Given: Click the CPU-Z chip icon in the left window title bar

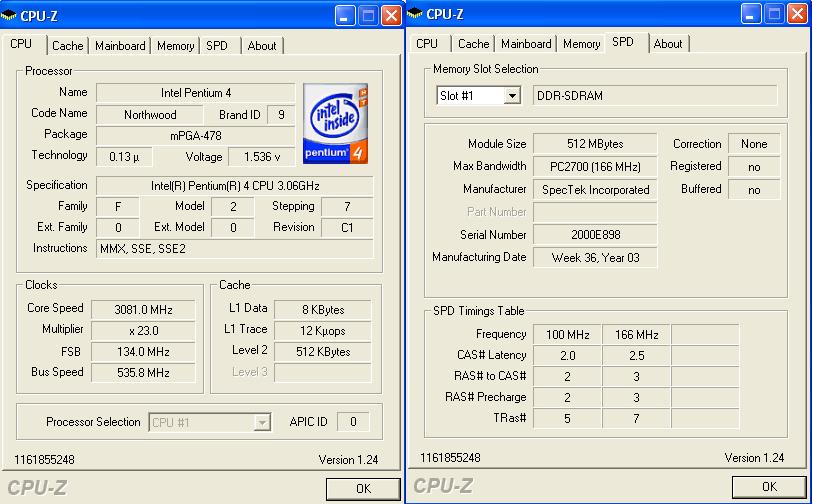Looking at the screenshot, I should 9,15.
